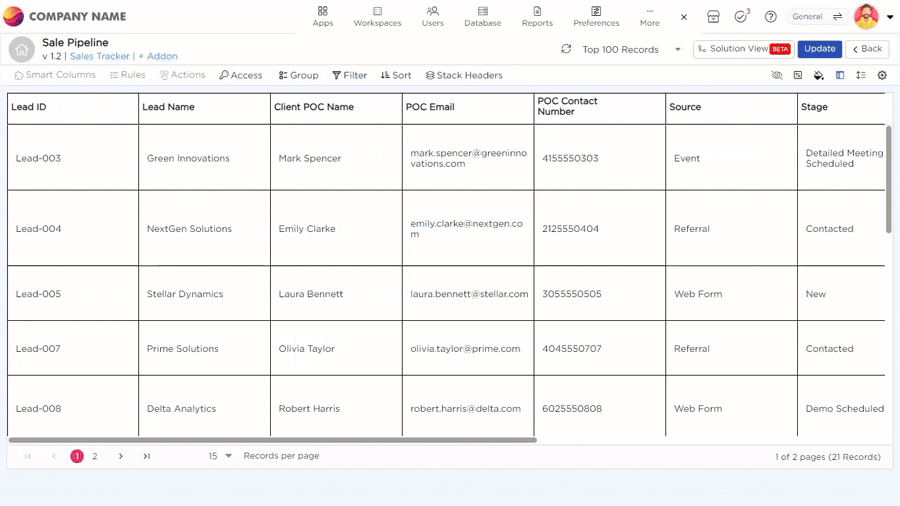This screenshot has width=900, height=506.
Task: Click the refresh records icon
Action: [566, 49]
